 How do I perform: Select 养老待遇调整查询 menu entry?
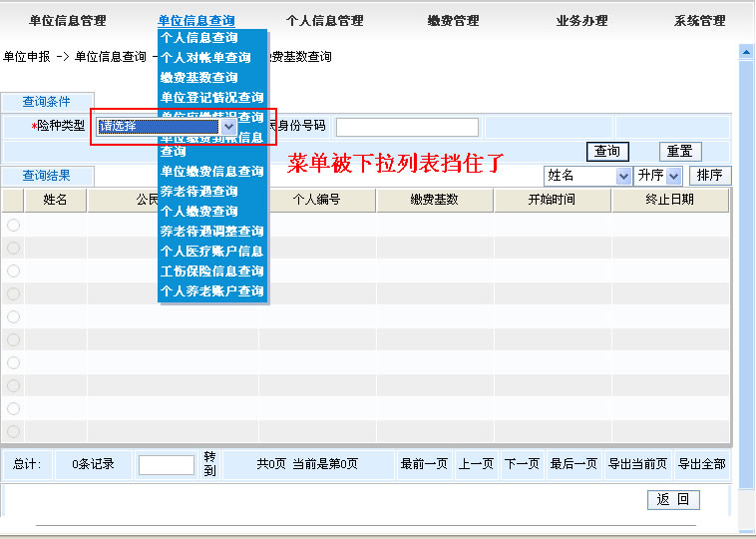pyautogui.click(x=212, y=232)
